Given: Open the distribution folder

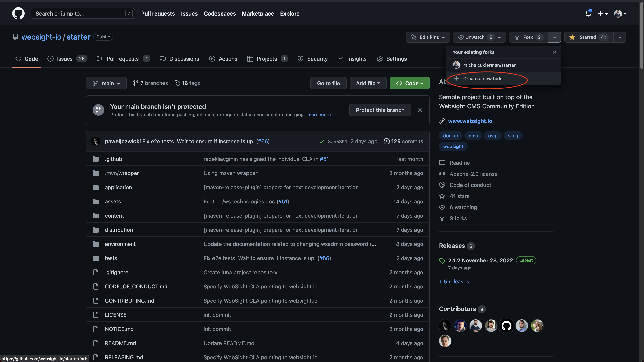Looking at the screenshot, I should point(119,230).
